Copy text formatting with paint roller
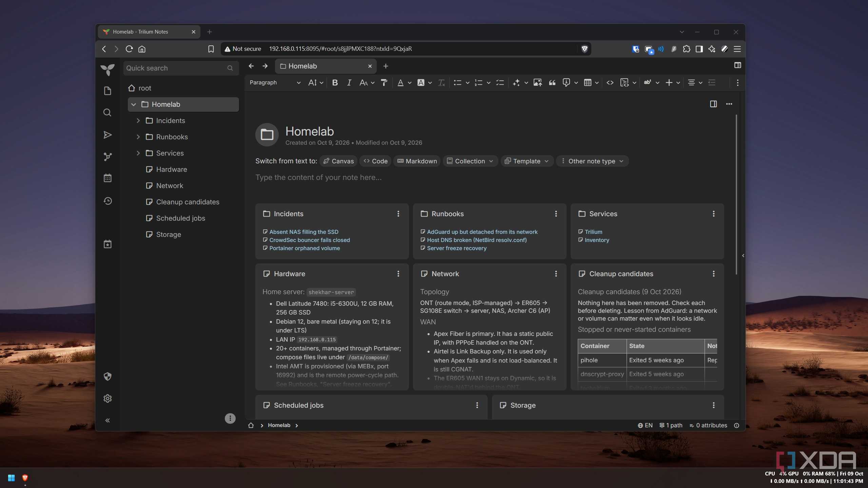Screen dimensions: 868x488 tap(384, 82)
